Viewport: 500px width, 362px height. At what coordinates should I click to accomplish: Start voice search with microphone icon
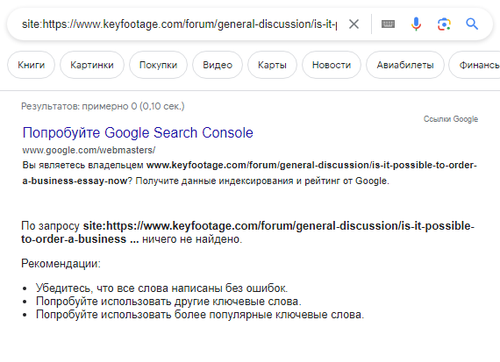pyautogui.click(x=416, y=24)
